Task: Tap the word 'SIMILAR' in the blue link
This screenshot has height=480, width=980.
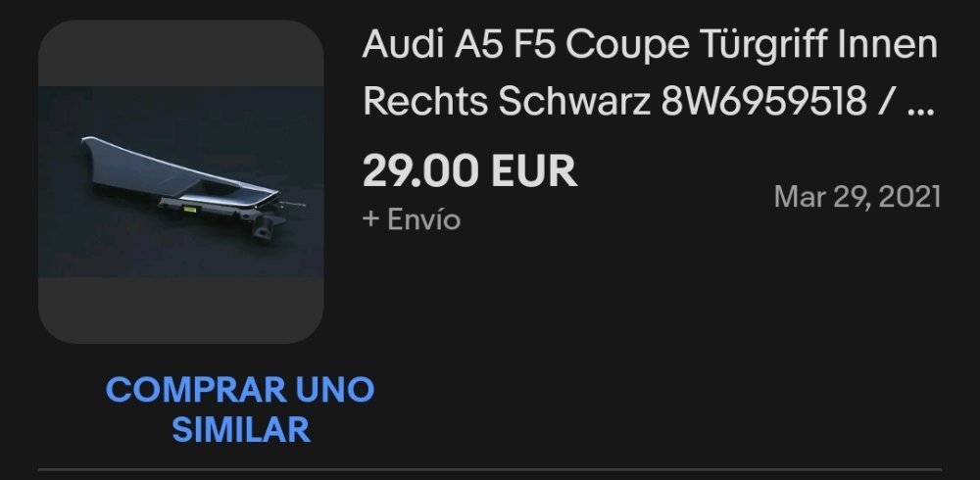Action: click(x=241, y=429)
